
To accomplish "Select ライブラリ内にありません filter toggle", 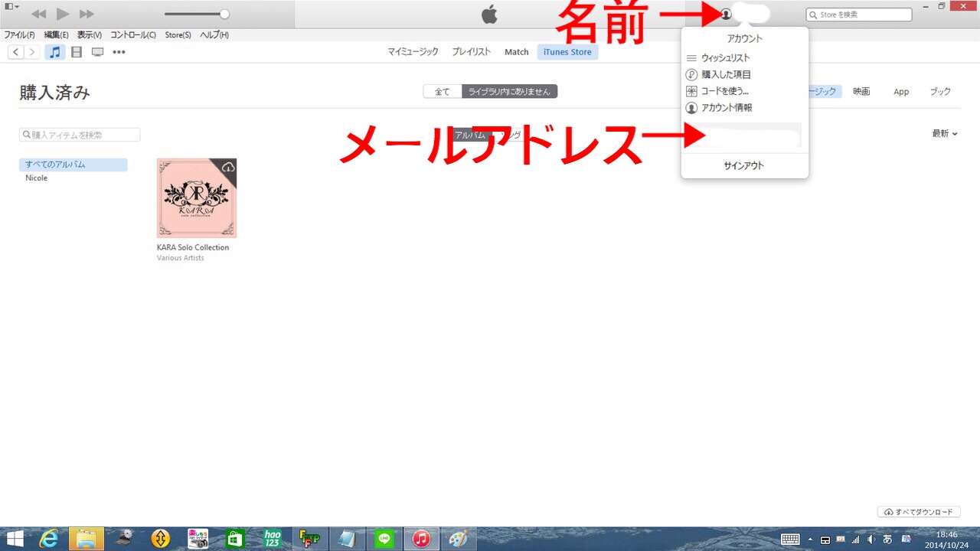I will 510,91.
